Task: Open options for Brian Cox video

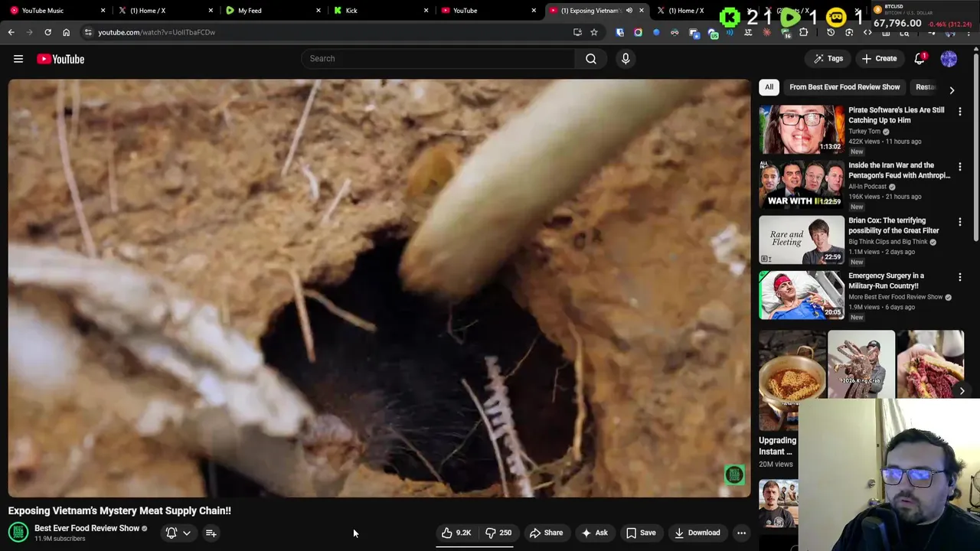Action: [x=960, y=222]
